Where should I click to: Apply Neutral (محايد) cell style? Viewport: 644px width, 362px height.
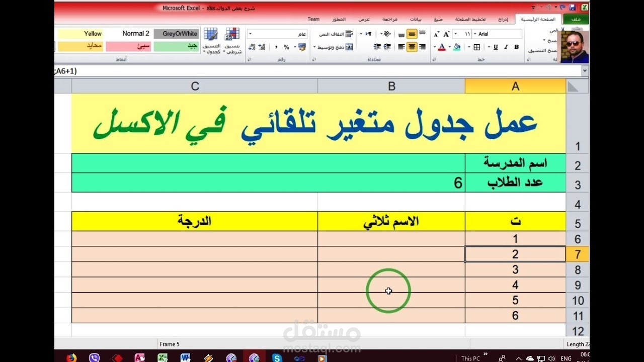point(80,46)
